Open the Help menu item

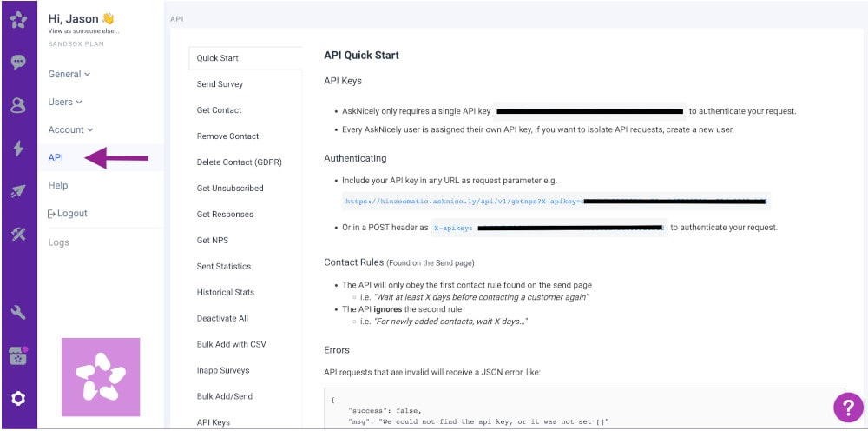tap(58, 186)
